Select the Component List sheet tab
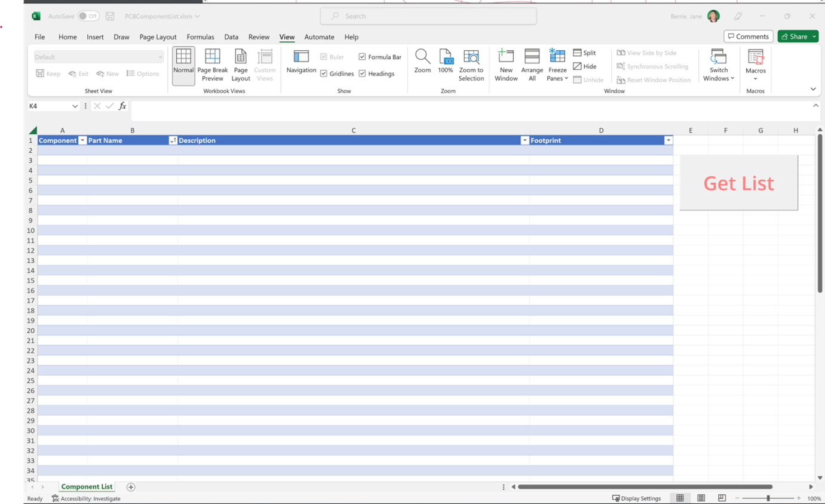Screen dimensions: 825x504 [87, 487]
